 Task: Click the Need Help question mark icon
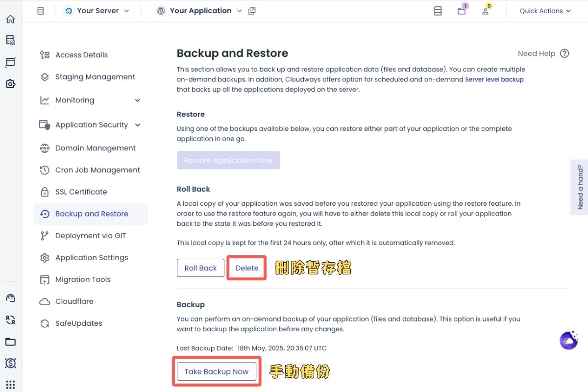coord(564,53)
